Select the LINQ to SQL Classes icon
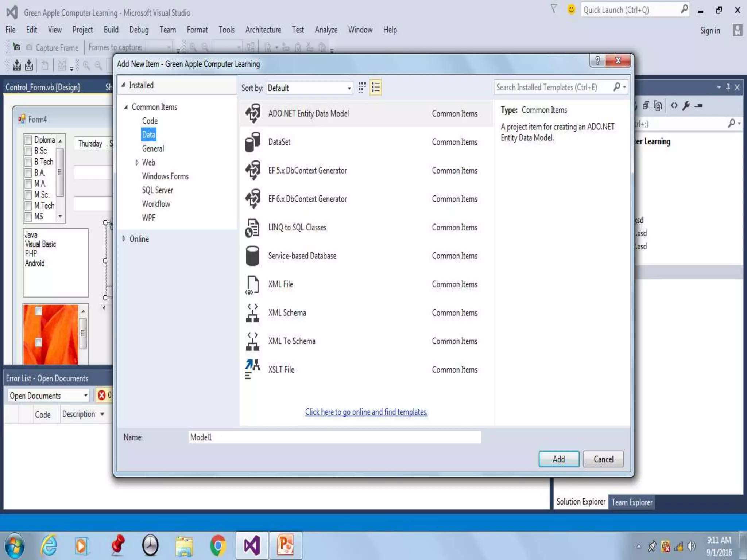Viewport: 747px width, 560px height. tap(252, 227)
